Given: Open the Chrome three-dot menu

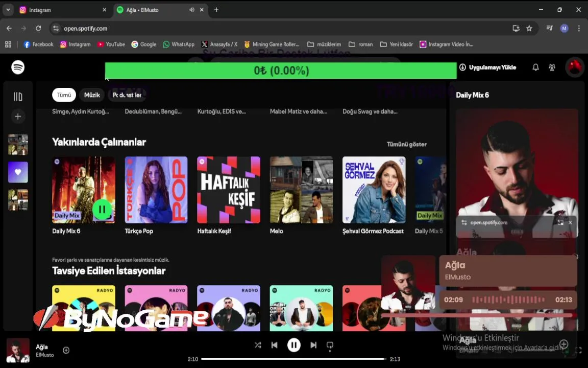Looking at the screenshot, I should pos(579,28).
